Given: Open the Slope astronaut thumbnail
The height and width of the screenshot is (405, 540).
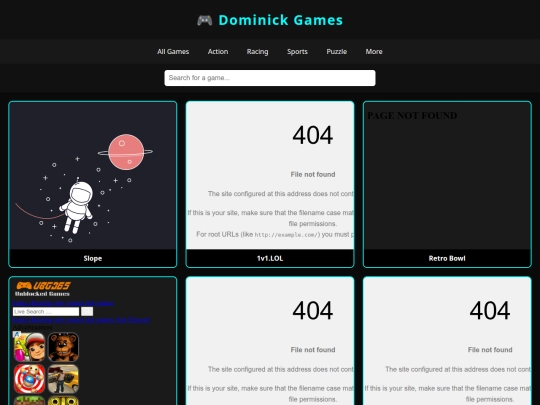Looking at the screenshot, I should (93, 176).
